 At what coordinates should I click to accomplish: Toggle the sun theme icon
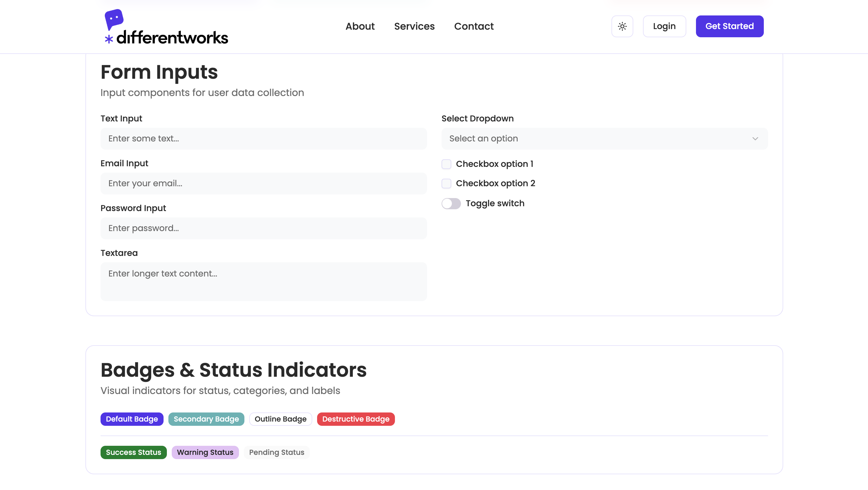(622, 26)
